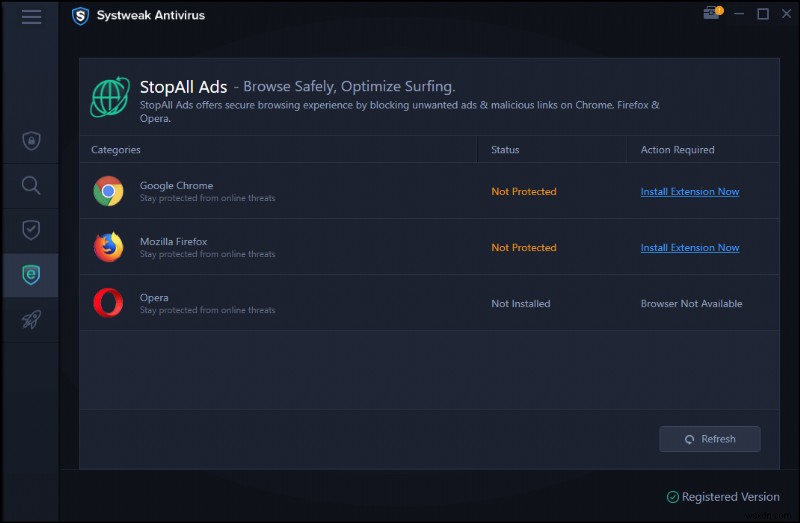The width and height of the screenshot is (800, 523).
Task: Select the magnifying glass scan icon
Action: 31,185
